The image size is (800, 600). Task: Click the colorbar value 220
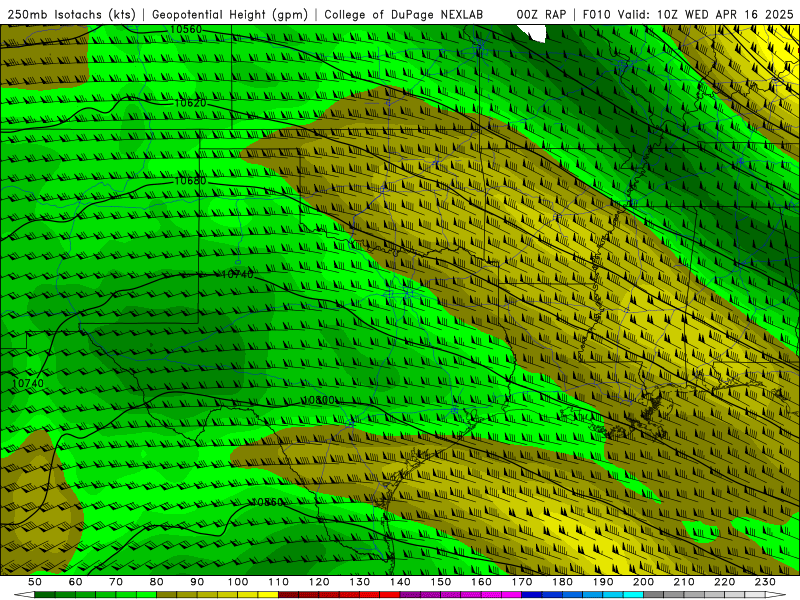724,582
